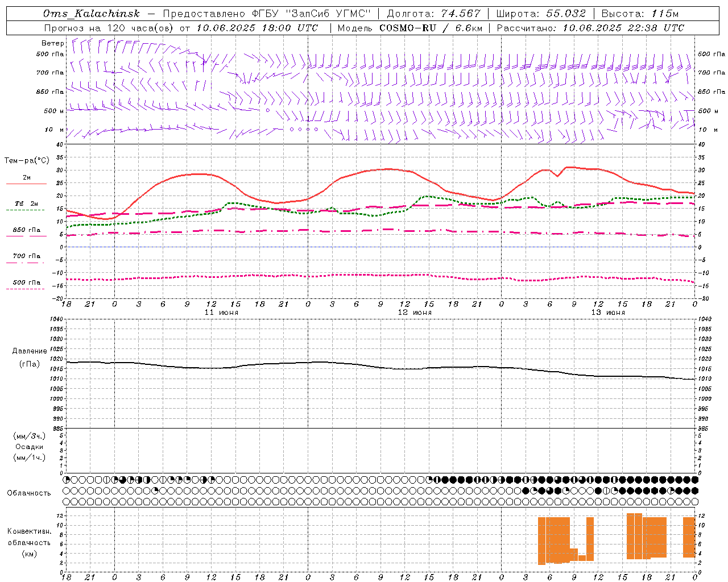Click the solid red line sample under 2м

tap(26, 184)
